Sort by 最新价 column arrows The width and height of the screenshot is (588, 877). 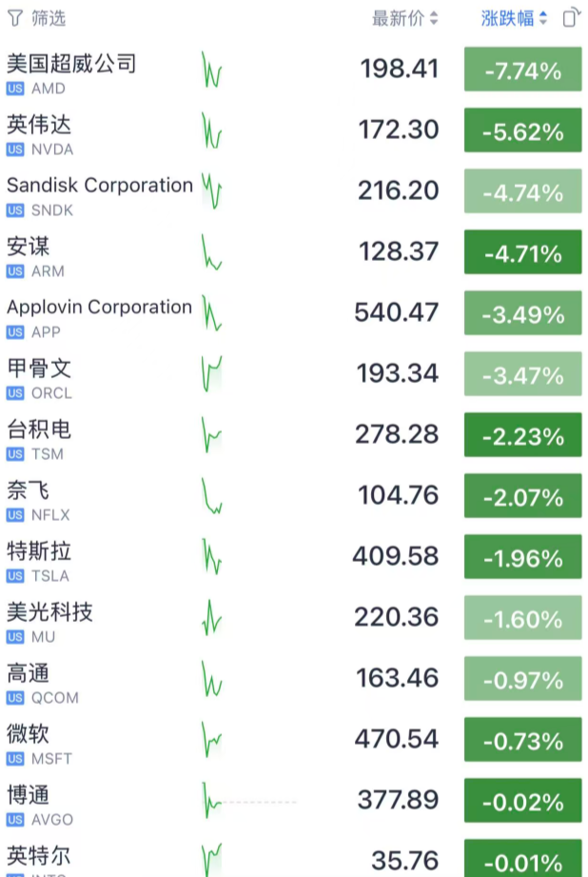click(434, 18)
